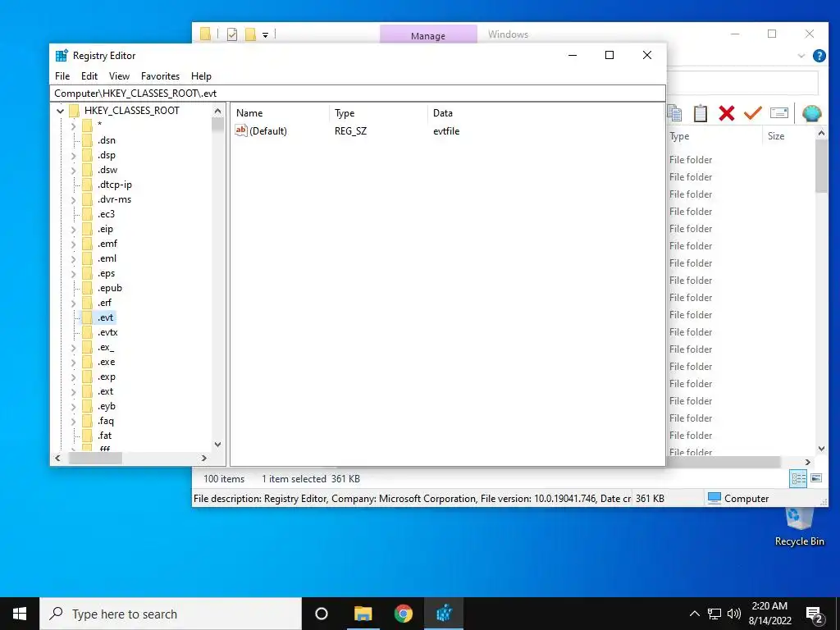The height and width of the screenshot is (630, 840).
Task: Open Cortana circle icon on taskbar
Action: pos(322,614)
